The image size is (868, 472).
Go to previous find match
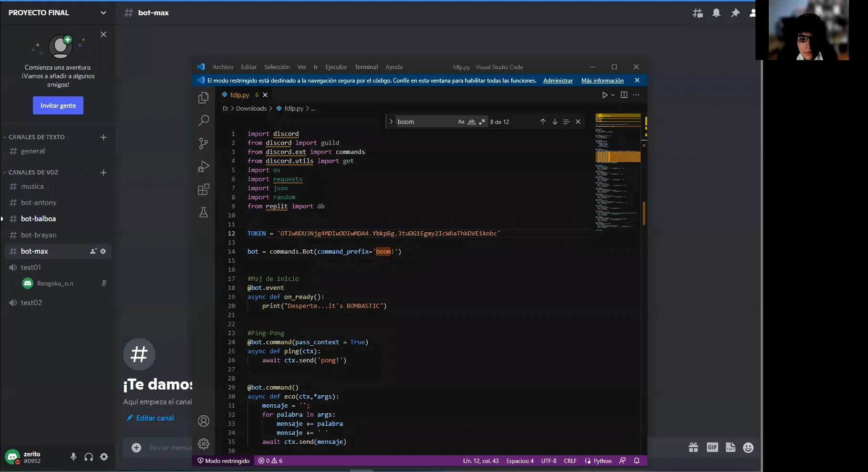click(x=543, y=122)
